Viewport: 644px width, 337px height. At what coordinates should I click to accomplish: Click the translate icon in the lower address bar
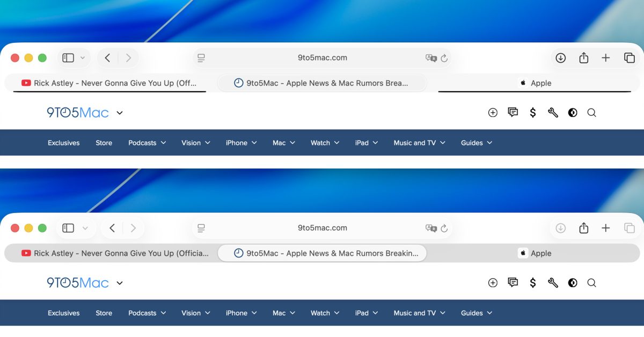tap(431, 228)
